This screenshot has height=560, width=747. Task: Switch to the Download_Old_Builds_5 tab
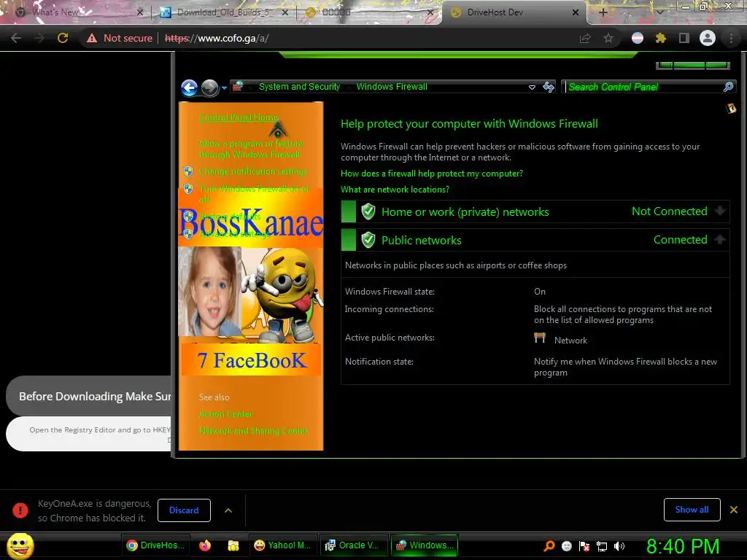click(x=224, y=12)
